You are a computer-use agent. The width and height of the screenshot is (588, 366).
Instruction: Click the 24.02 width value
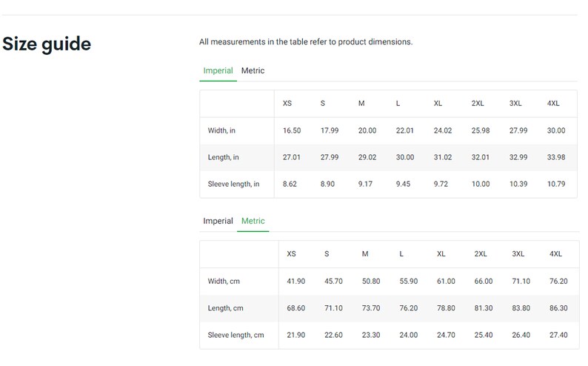[443, 130]
